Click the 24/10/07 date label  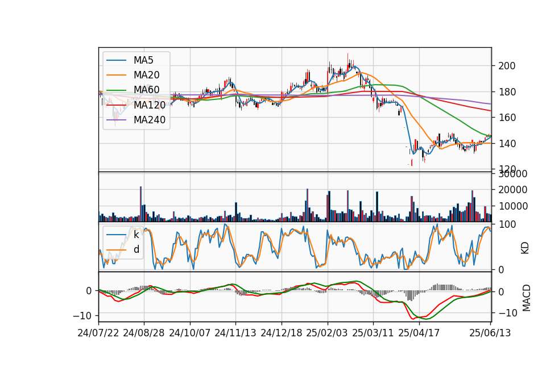190,333
